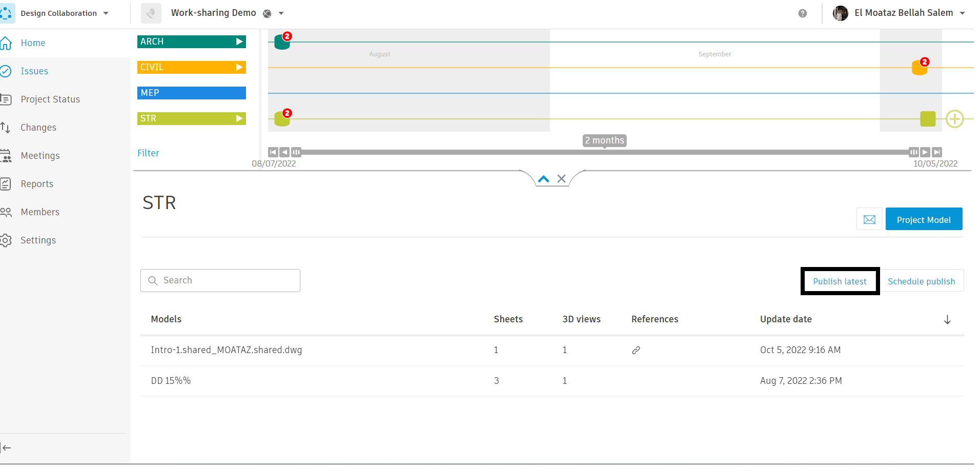Click the help question mark icon

802,13
